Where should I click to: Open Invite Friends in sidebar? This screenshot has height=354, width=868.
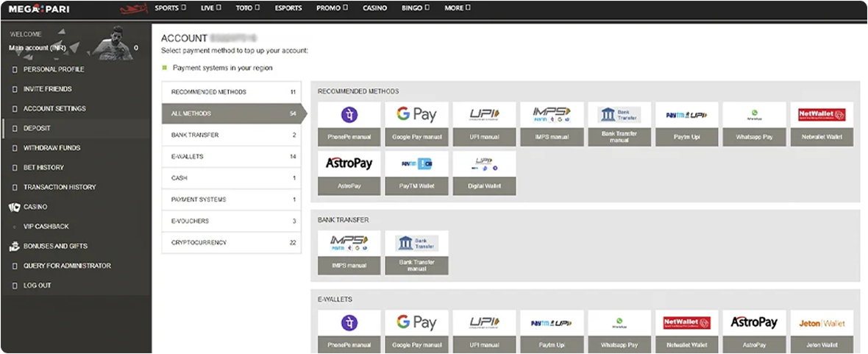[x=77, y=88]
